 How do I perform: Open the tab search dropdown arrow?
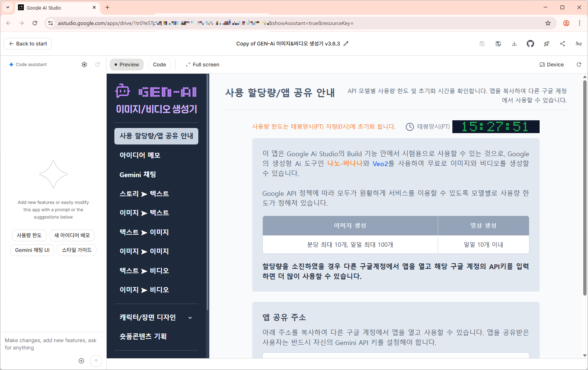coord(8,7)
